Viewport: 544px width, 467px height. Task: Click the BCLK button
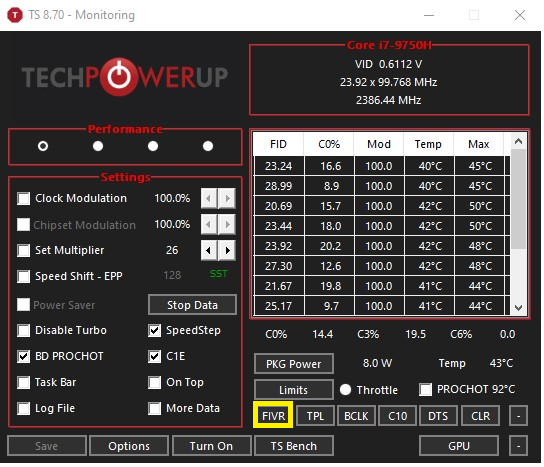point(356,416)
